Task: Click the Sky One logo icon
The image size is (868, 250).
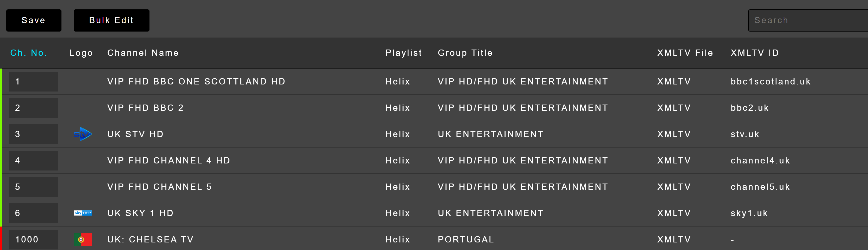Action: pos(83,213)
